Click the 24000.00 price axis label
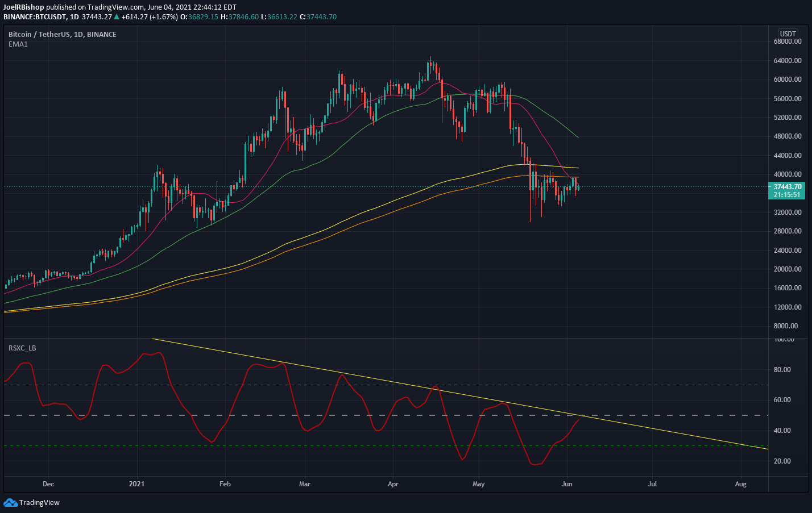This screenshot has width=812, height=513. point(788,250)
